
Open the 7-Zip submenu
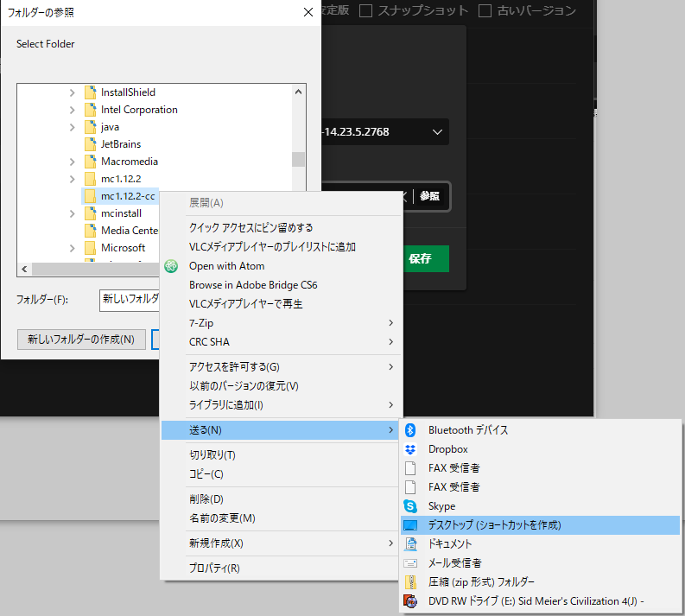(x=282, y=323)
